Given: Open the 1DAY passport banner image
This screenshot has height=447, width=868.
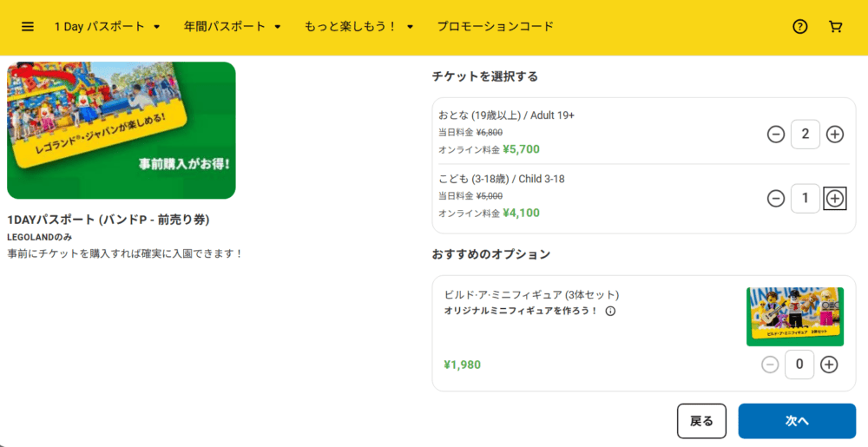Looking at the screenshot, I should click(x=122, y=130).
